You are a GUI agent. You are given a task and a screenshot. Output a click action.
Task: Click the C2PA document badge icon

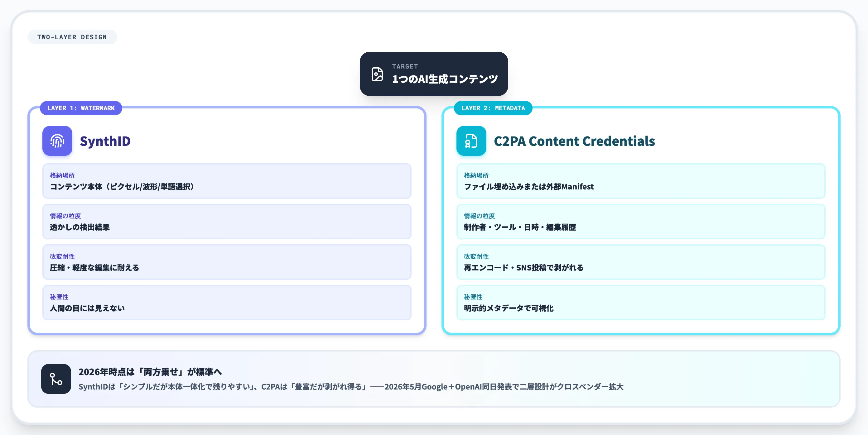(471, 141)
